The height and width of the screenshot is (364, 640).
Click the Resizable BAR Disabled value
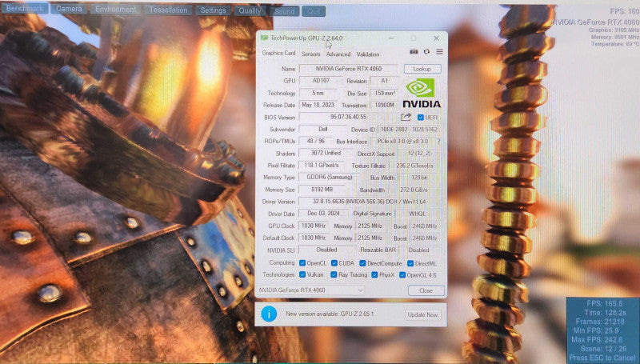click(418, 250)
